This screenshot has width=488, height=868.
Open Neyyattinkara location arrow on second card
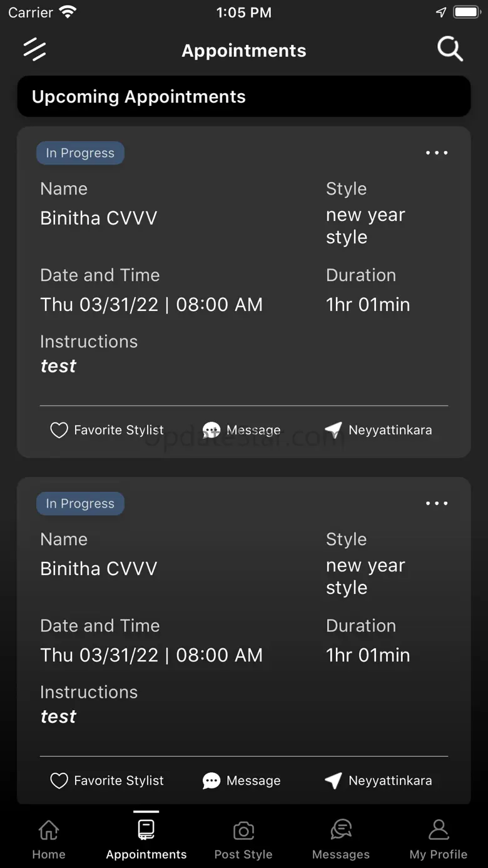click(x=333, y=780)
